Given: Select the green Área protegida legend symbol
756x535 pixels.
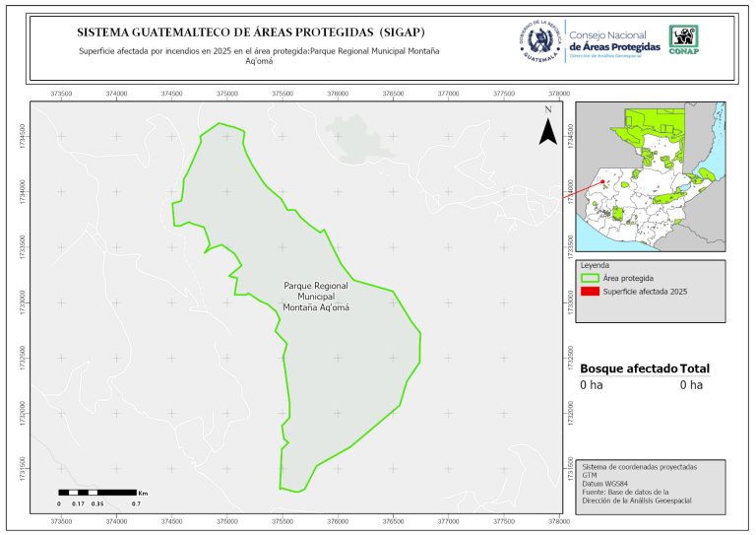Looking at the screenshot, I should coord(590,279).
